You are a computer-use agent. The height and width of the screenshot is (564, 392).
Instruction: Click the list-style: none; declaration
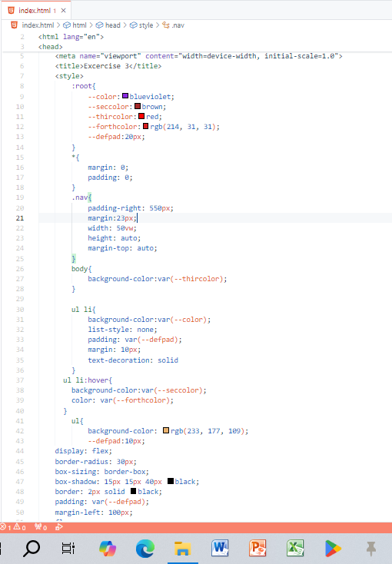pos(122,330)
